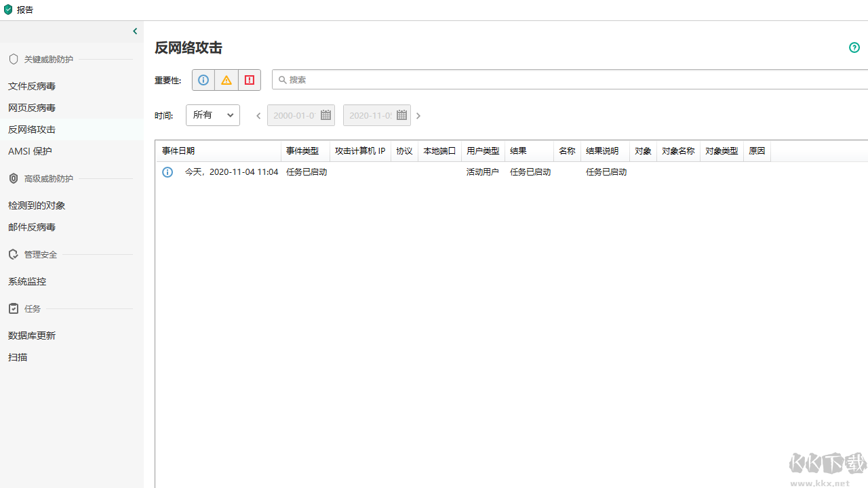Viewport: 868px width, 488px height.
Task: Click the 关键威胁防护 shield icon
Action: pos(13,59)
